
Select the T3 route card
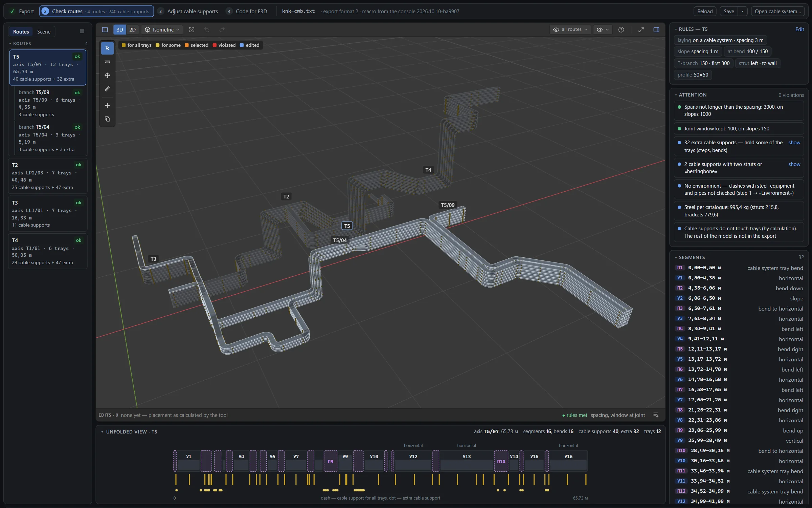coord(48,213)
